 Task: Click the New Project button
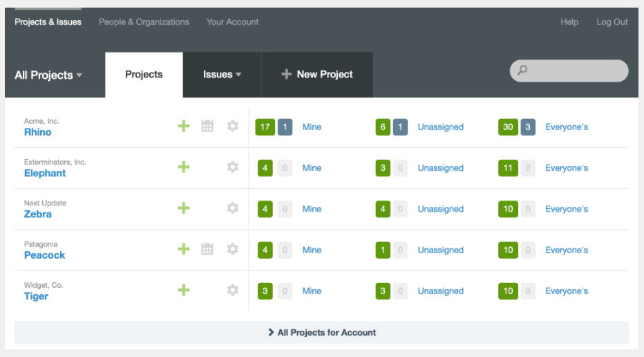[x=317, y=75]
